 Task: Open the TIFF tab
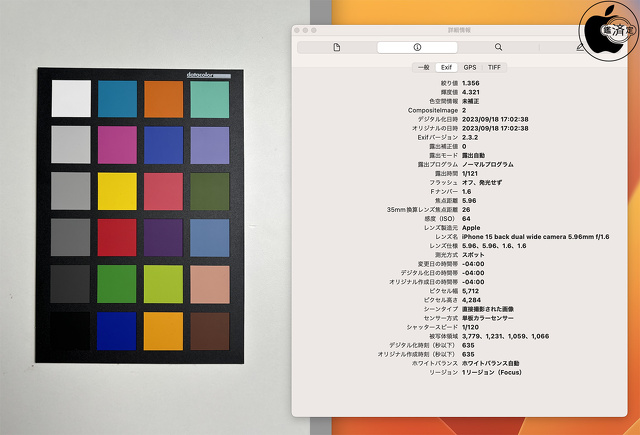[494, 67]
